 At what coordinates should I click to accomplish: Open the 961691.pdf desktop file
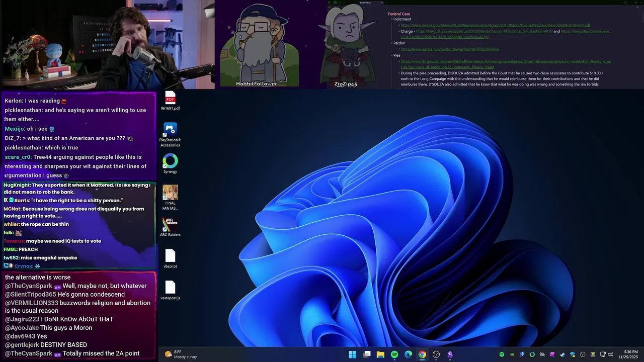(x=170, y=101)
